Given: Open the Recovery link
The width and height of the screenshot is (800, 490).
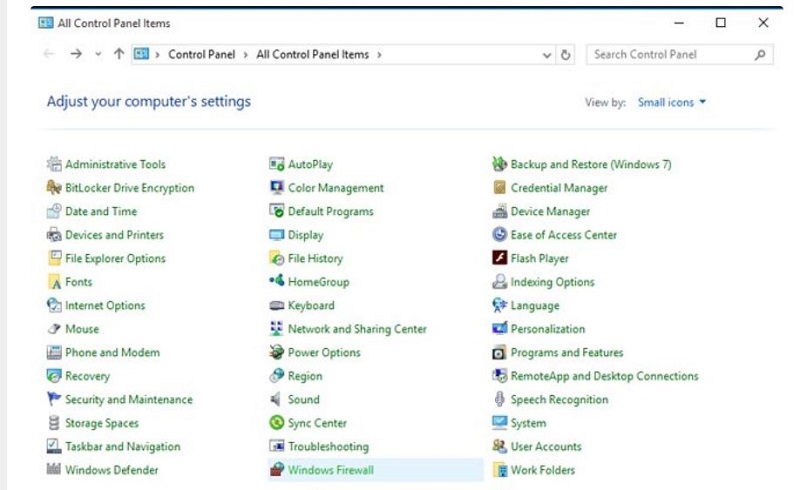Looking at the screenshot, I should point(87,376).
